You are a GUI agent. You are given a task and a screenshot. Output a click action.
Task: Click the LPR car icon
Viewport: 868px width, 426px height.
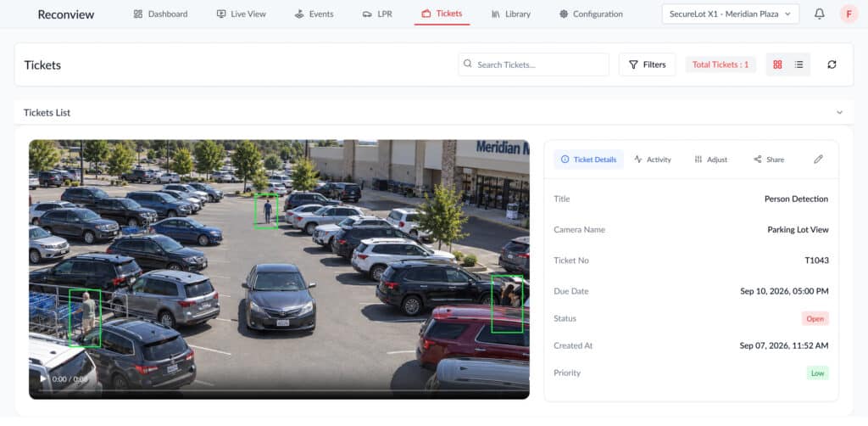point(367,14)
